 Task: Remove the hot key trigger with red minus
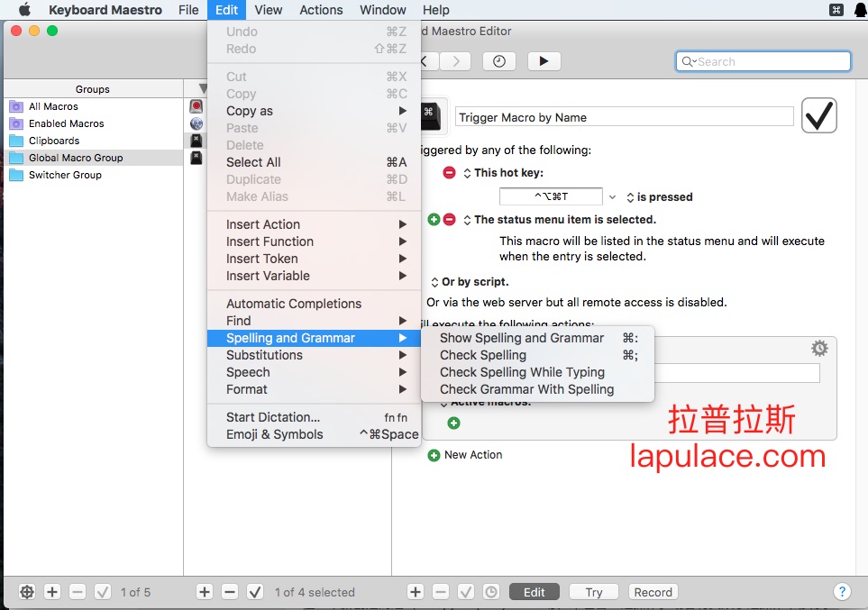tap(449, 172)
